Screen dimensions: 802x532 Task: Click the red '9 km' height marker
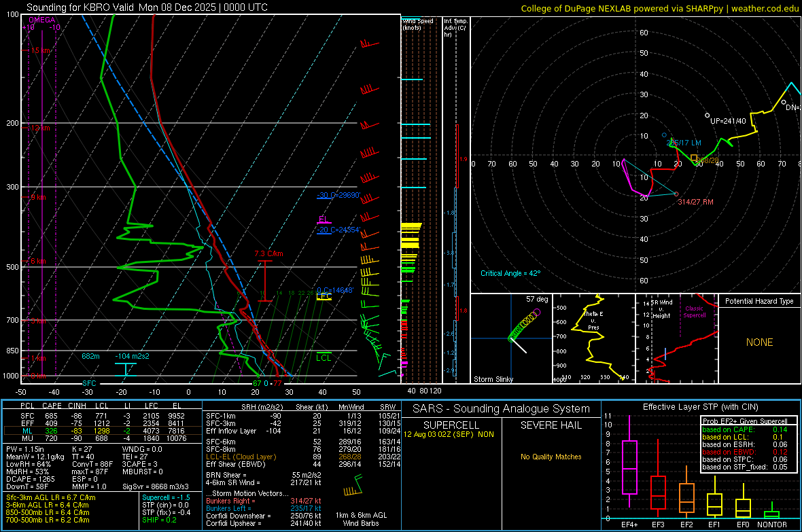coord(38,198)
